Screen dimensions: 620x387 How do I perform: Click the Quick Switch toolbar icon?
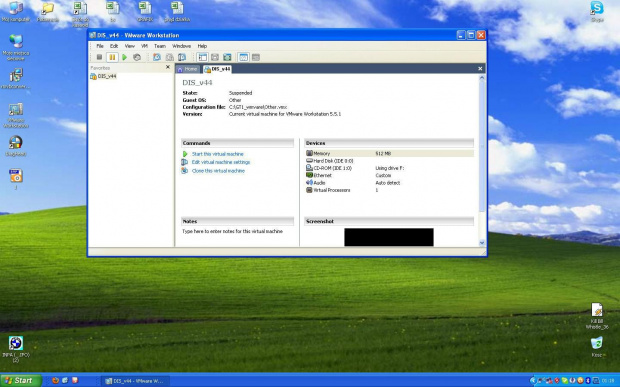click(x=215, y=57)
